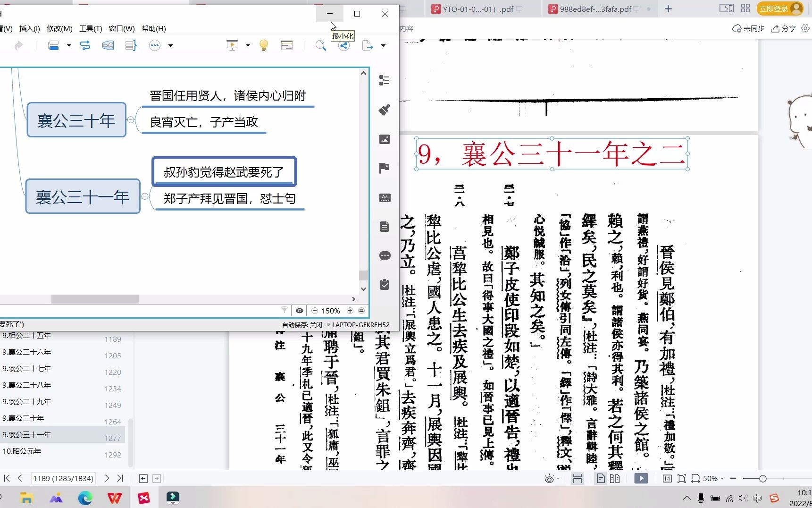Zoom in with plus icon beside 150%
Image resolution: width=812 pixels, height=508 pixels.
coord(350,311)
